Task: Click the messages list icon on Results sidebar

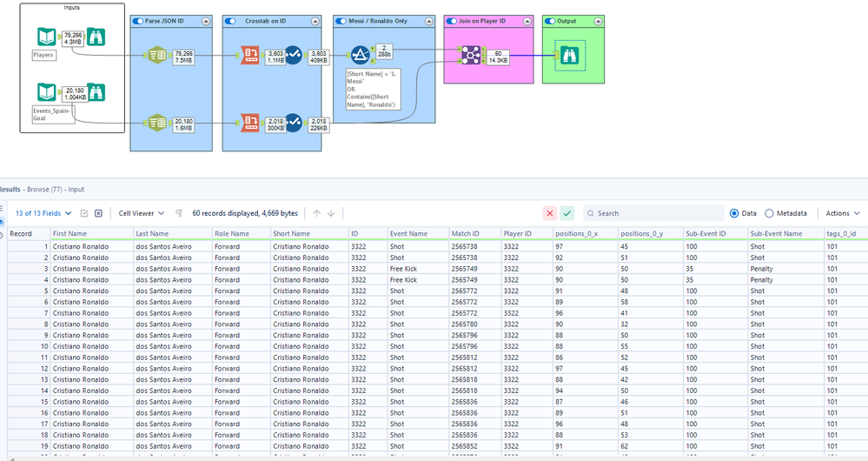Action: coord(2,209)
